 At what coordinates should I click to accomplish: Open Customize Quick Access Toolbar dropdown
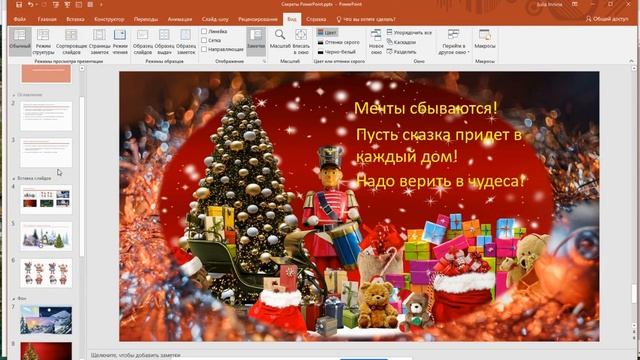pos(101,4)
